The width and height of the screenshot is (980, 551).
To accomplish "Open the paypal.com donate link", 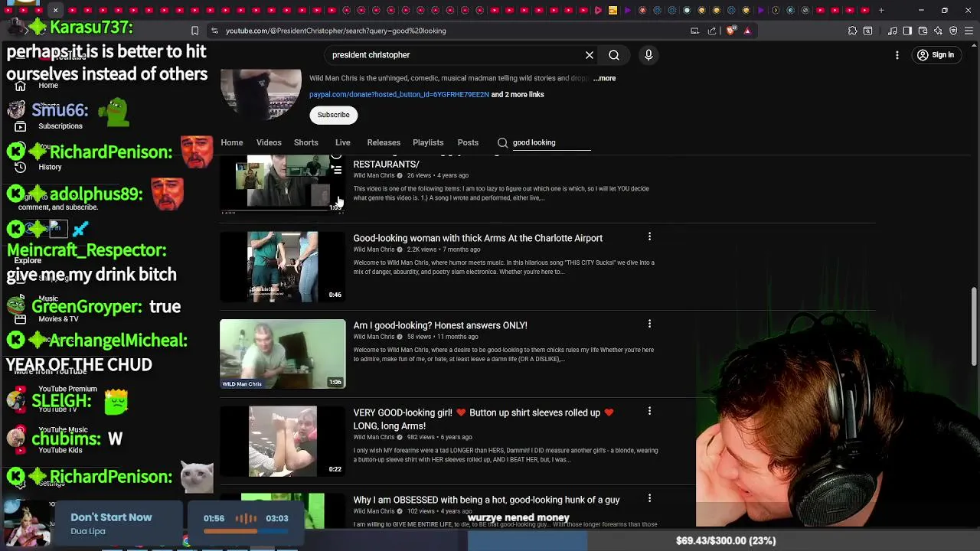I will (x=399, y=94).
